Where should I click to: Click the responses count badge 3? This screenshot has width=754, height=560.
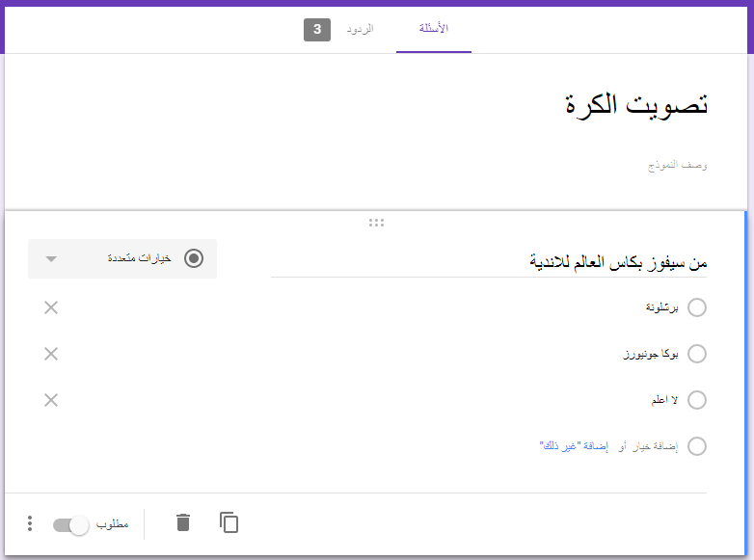pyautogui.click(x=317, y=30)
